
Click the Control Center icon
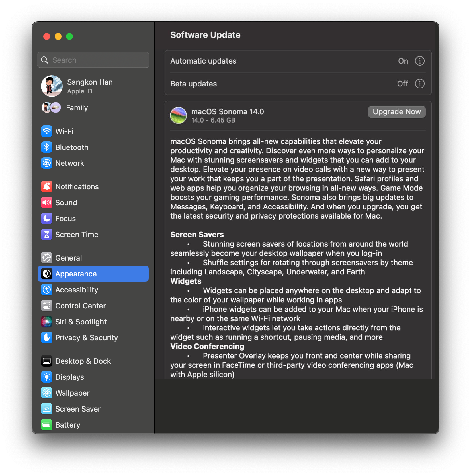tap(47, 306)
